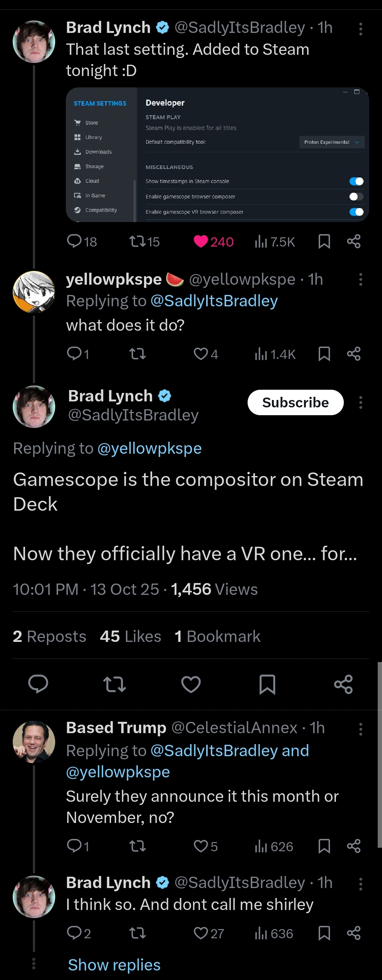Click Show replies link
382x980 pixels.
click(114, 965)
